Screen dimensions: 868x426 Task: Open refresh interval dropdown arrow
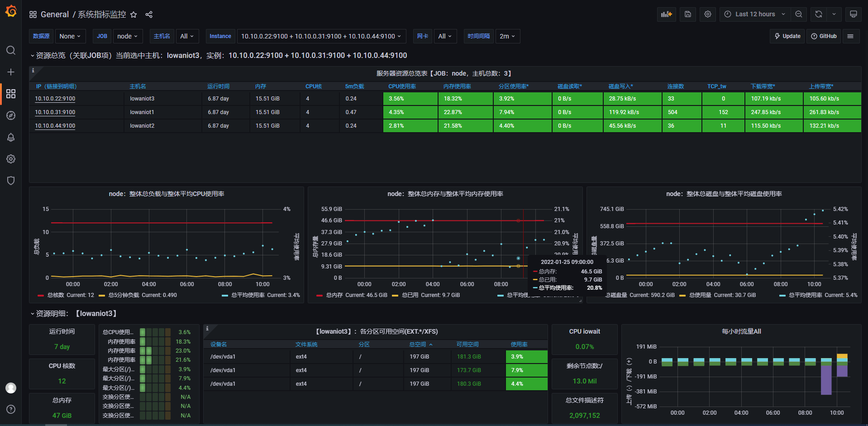tap(834, 14)
